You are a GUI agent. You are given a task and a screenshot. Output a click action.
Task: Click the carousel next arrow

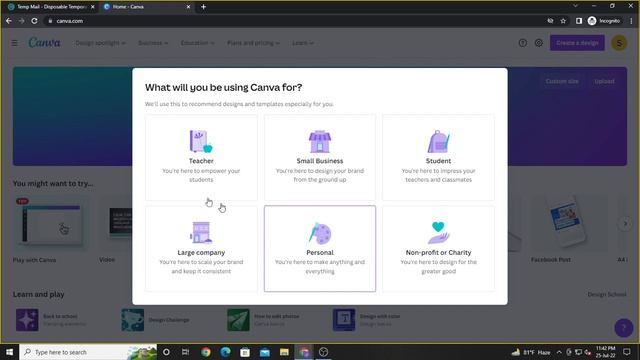(x=625, y=224)
